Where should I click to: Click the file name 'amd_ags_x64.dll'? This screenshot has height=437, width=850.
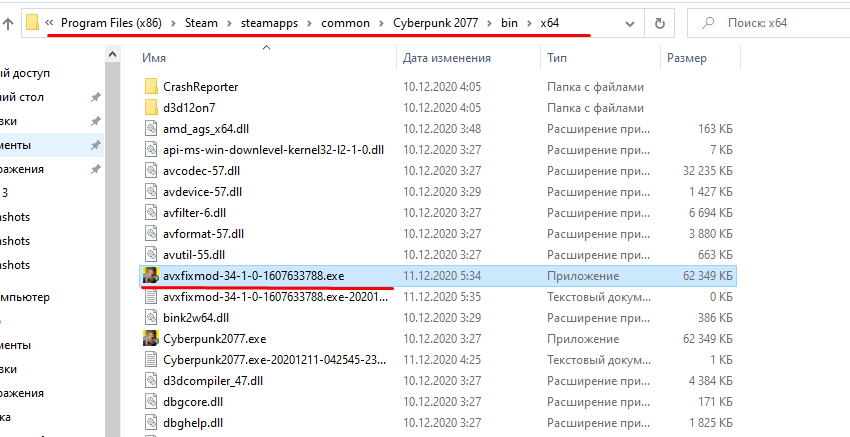tap(206, 129)
